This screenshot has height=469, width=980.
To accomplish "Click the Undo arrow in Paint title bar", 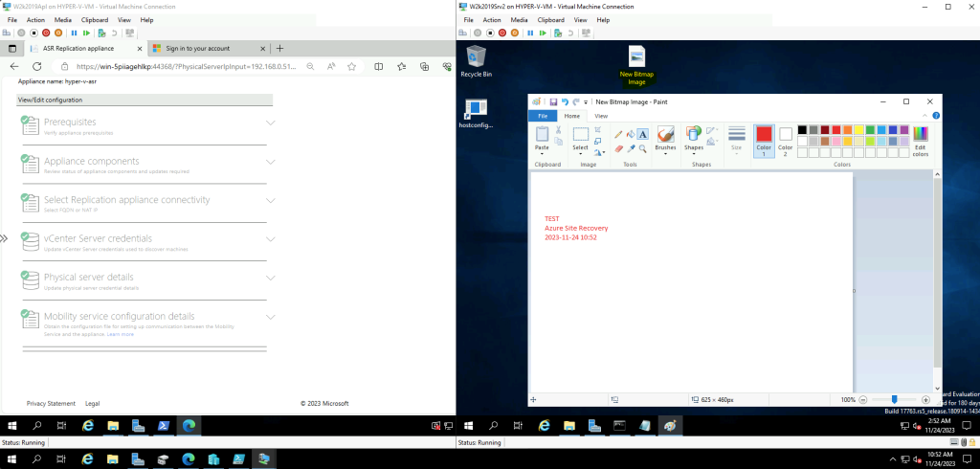I will (x=565, y=101).
